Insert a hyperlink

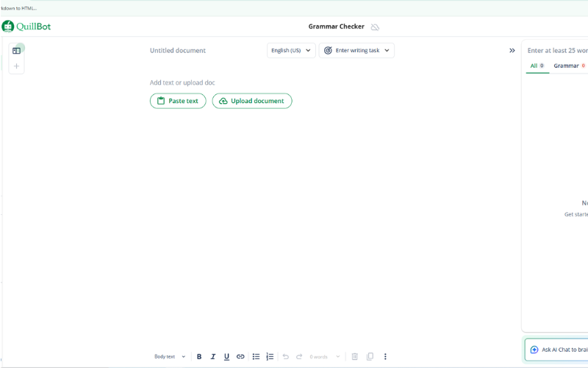pyautogui.click(x=240, y=356)
